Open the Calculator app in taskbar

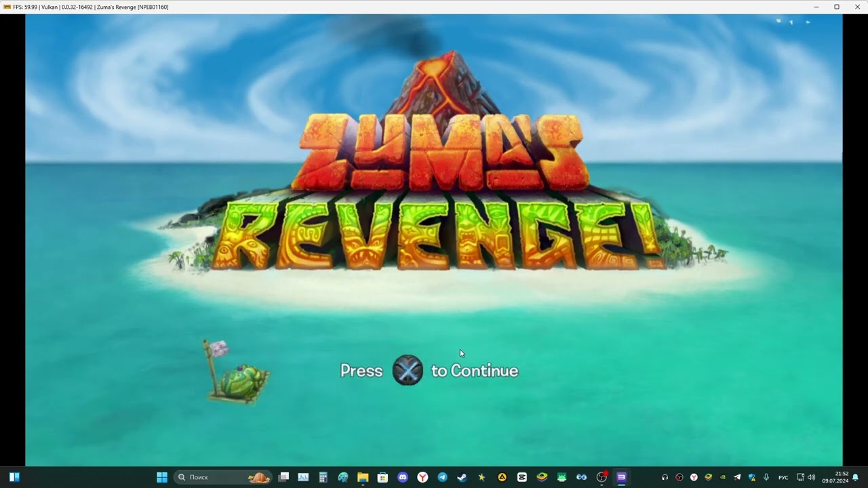click(x=323, y=477)
